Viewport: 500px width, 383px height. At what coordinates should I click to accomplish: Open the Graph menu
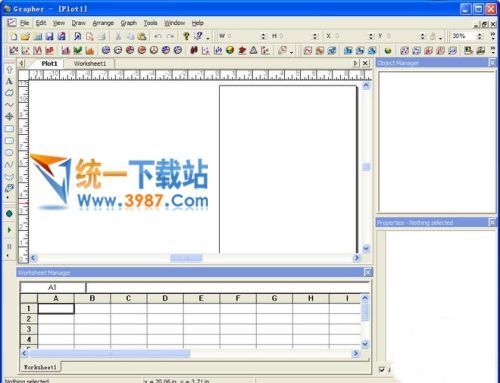pos(129,23)
